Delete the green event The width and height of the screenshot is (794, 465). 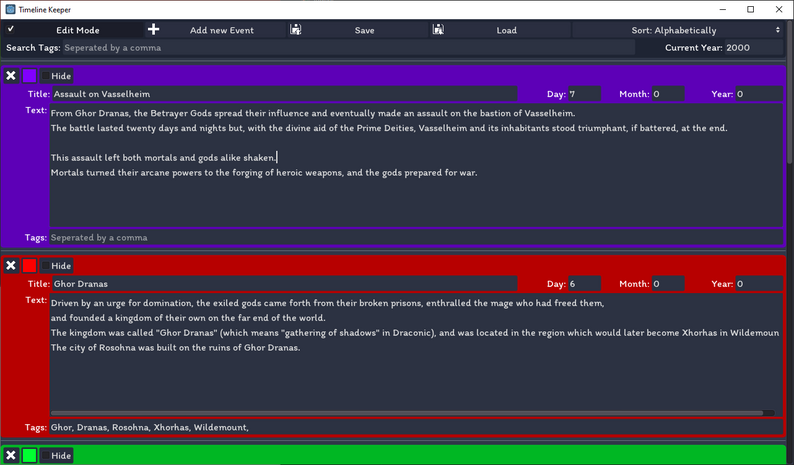click(11, 455)
